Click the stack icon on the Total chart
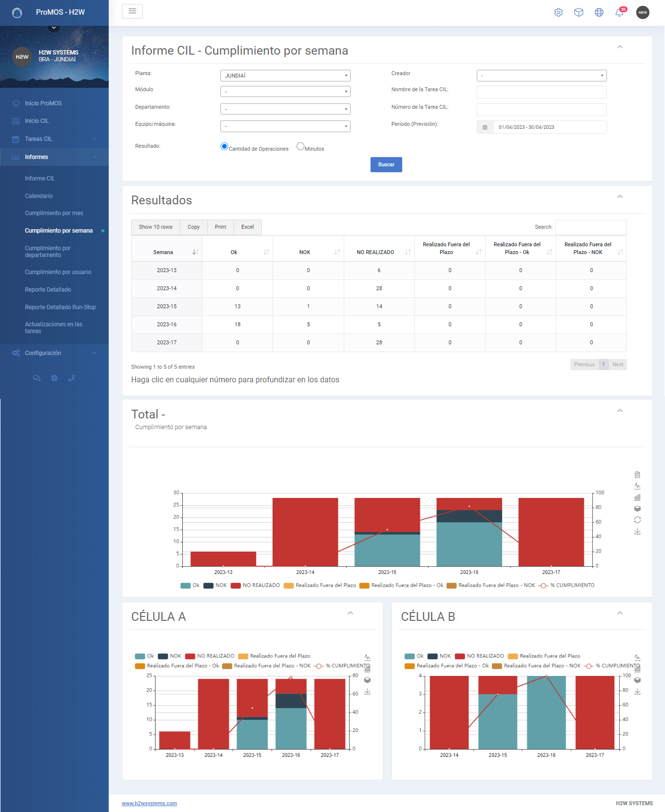The height and width of the screenshot is (812, 665). 637,509
